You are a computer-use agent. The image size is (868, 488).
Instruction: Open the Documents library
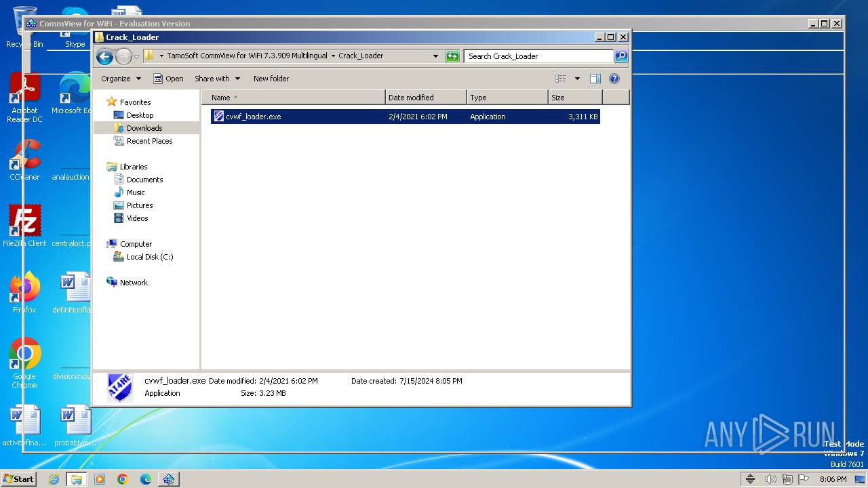144,180
